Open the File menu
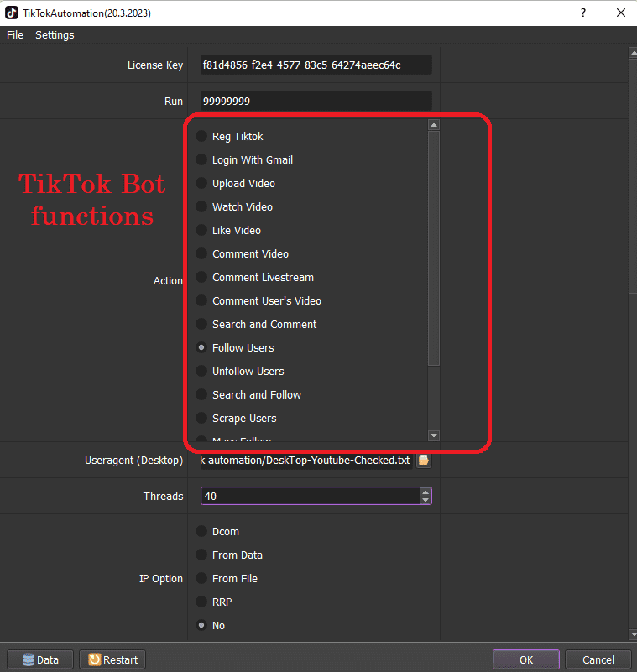The width and height of the screenshot is (637, 672). pos(15,34)
